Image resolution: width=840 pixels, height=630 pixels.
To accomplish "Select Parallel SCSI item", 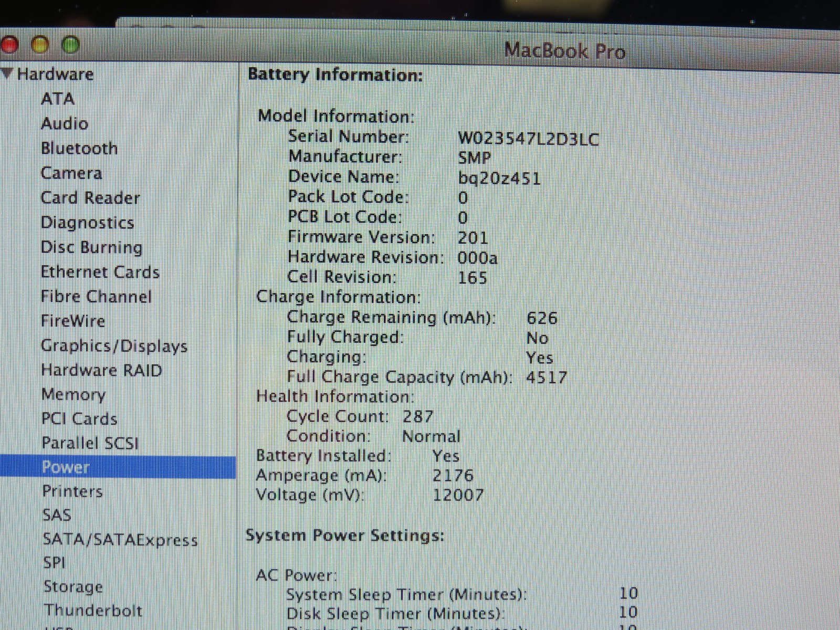I will pyautogui.click(x=90, y=443).
